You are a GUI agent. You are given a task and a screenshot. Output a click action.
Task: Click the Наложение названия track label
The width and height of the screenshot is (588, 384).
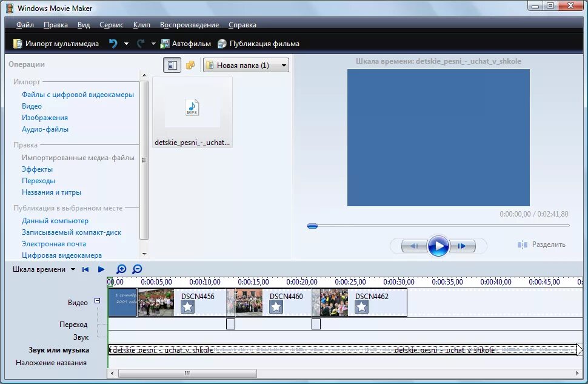51,363
